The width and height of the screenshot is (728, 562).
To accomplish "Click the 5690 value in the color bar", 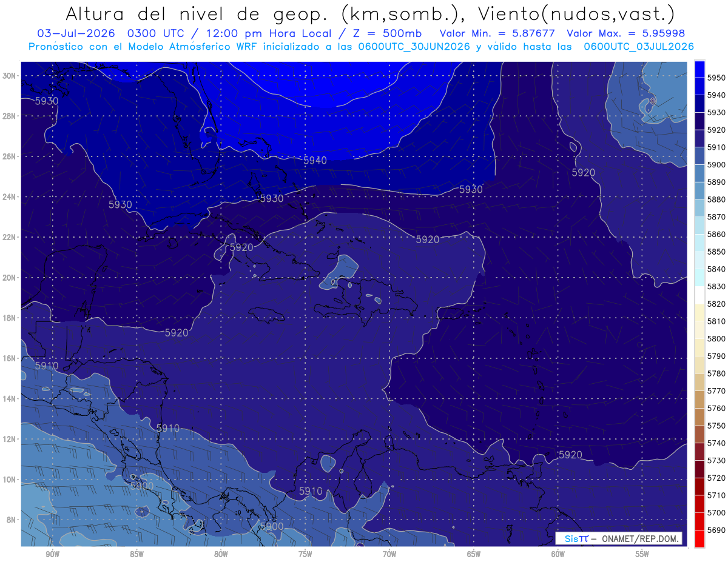I will [x=716, y=530].
